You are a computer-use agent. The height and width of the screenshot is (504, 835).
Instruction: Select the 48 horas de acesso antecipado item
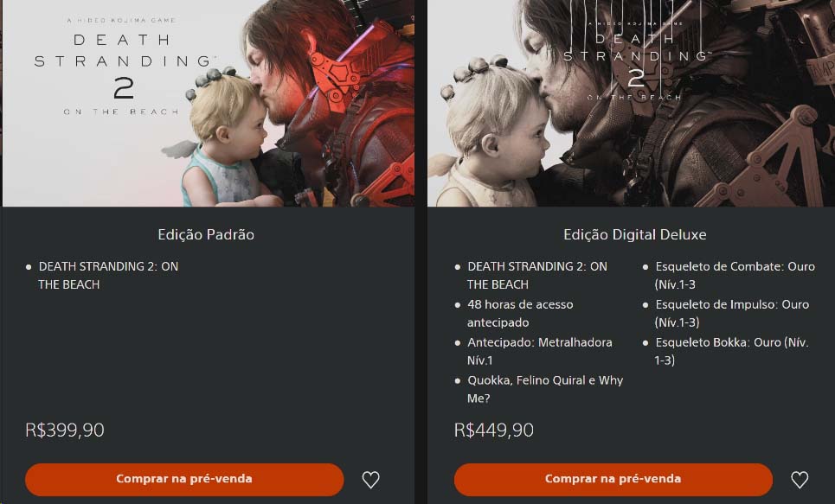tap(520, 314)
